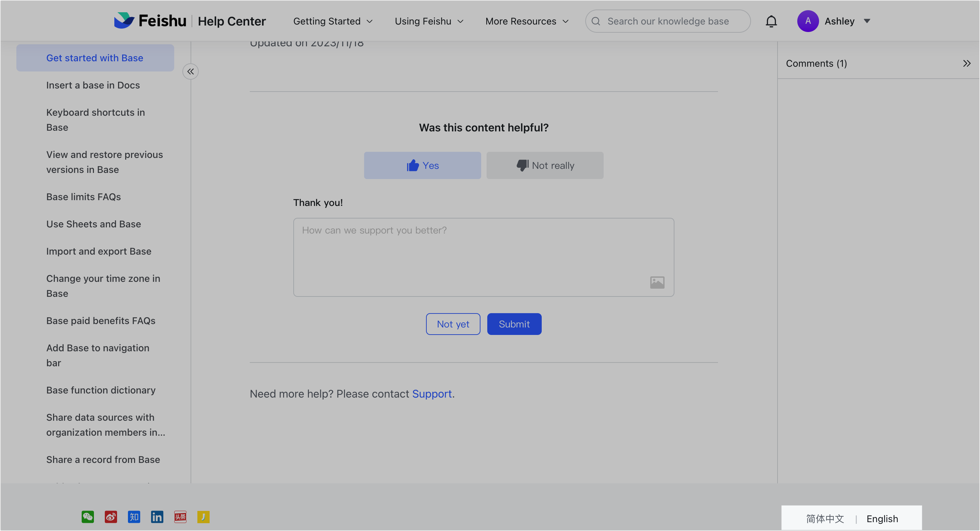This screenshot has width=980, height=531.
Task: Open the Zhihu social icon in footer
Action: click(x=134, y=517)
